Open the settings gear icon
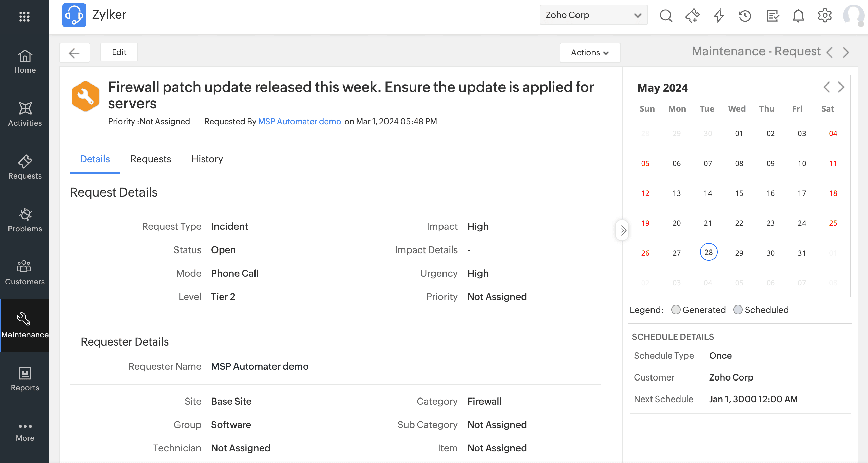This screenshot has height=463, width=868. pyautogui.click(x=825, y=16)
